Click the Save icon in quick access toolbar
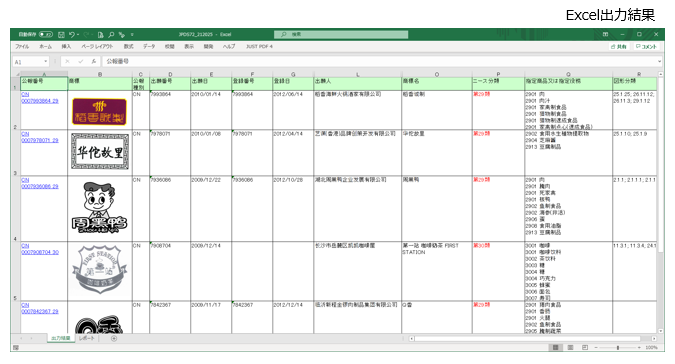The width and height of the screenshot is (675, 364). click(61, 34)
